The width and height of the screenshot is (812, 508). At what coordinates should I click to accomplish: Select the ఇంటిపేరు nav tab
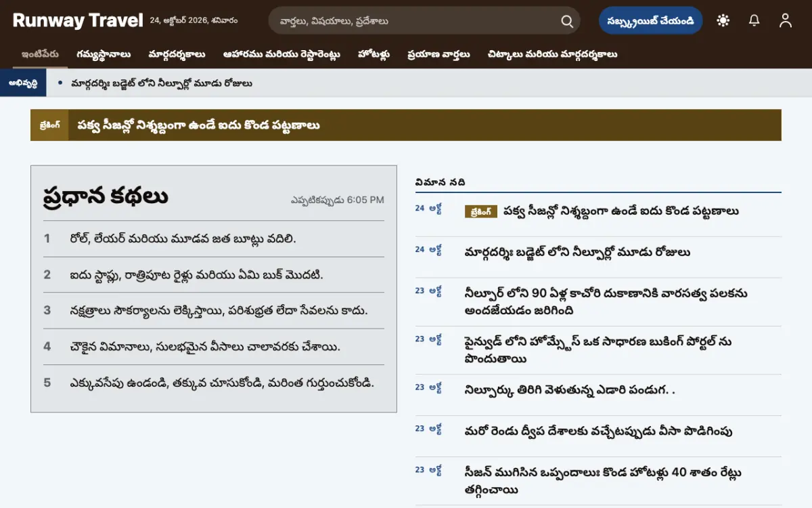pyautogui.click(x=40, y=54)
